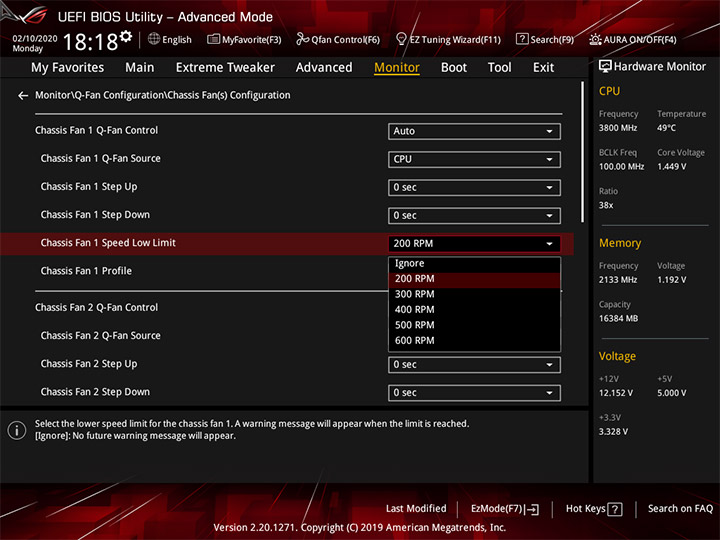The height and width of the screenshot is (540, 720).
Task: Open Tool tab
Action: [x=500, y=68]
